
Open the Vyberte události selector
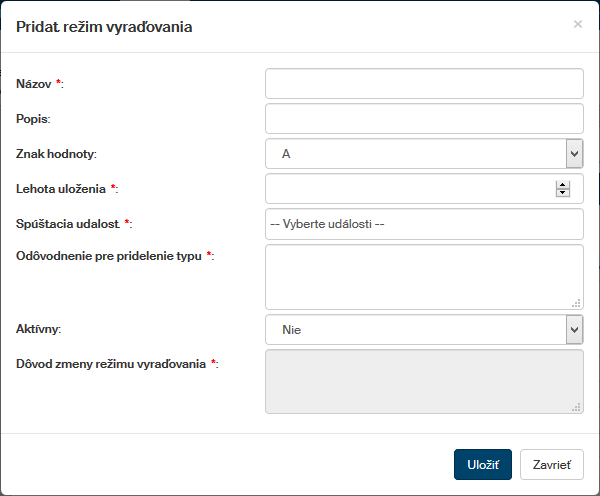click(x=423, y=224)
